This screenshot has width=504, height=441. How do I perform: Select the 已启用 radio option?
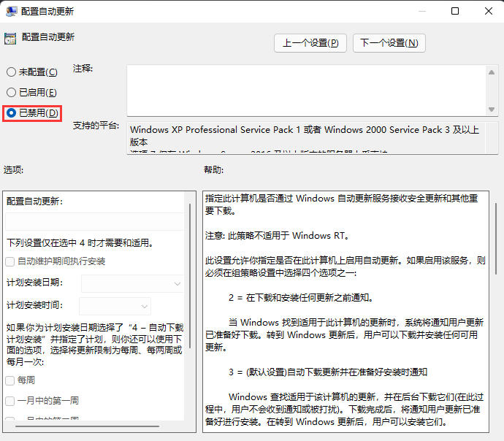click(11, 93)
